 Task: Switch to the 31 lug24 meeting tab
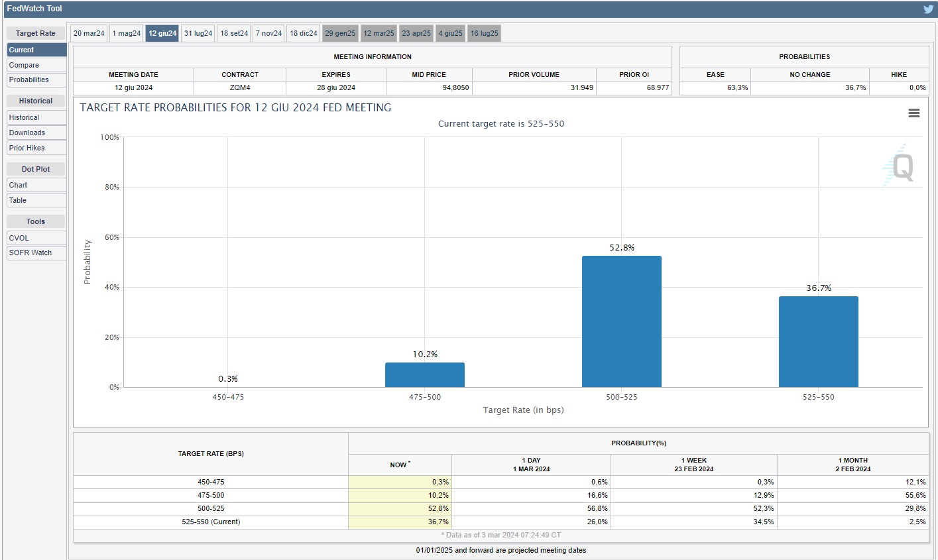198,33
